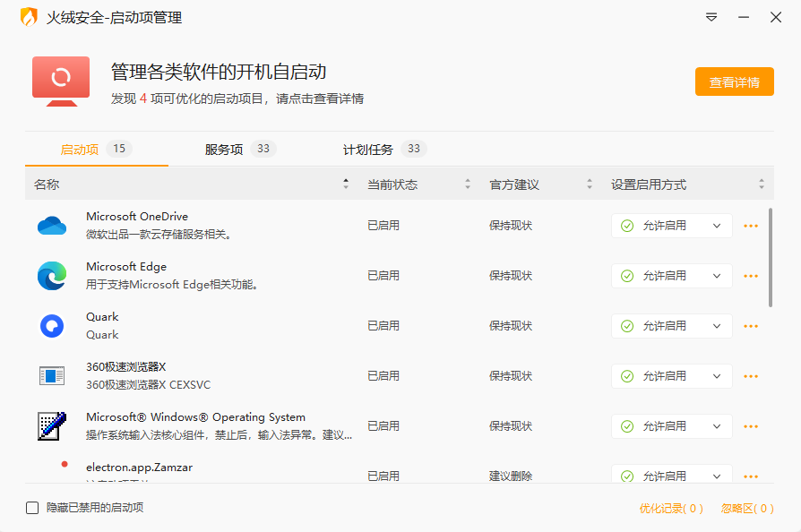
Task: Expand 允许启用 dropdown for Windows Operating System
Action: [672, 426]
